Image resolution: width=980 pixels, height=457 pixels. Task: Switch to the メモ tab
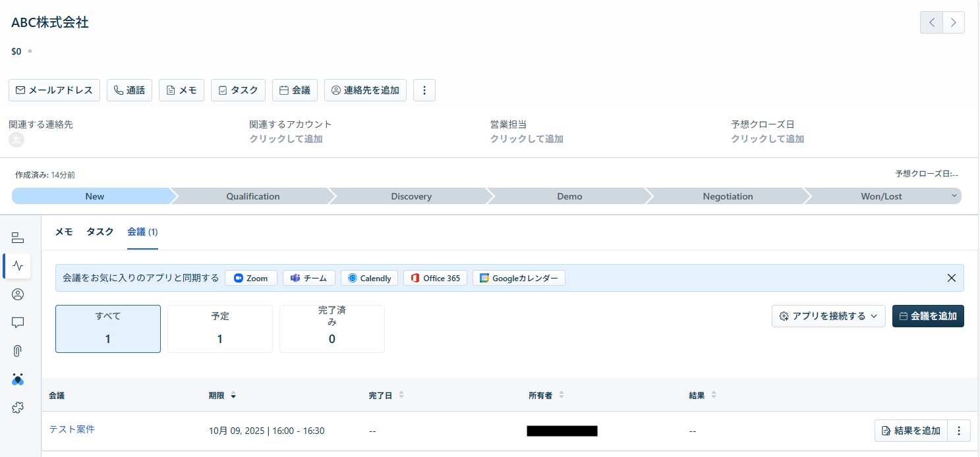pos(64,232)
